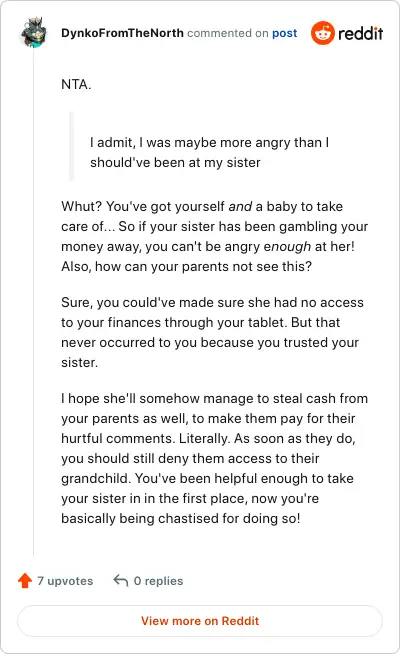The height and width of the screenshot is (654, 400).
Task: Click the paragraph starting "I hope she'll somehow"
Action: pos(214,458)
